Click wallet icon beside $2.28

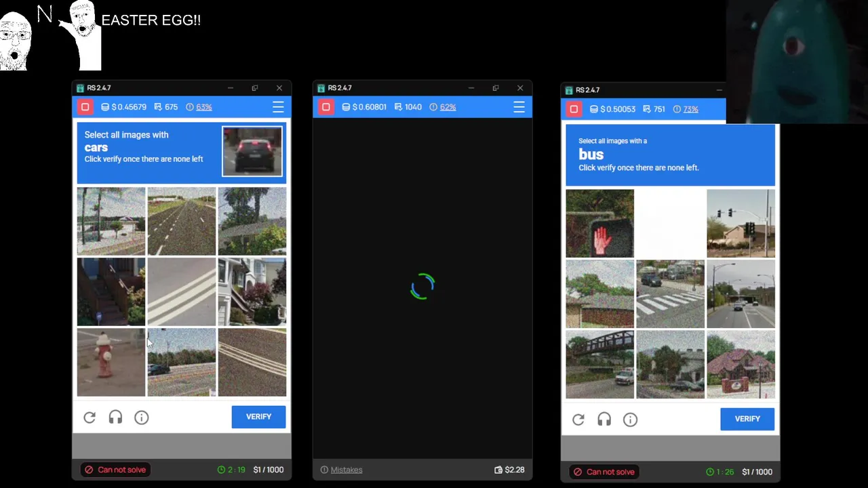498,470
